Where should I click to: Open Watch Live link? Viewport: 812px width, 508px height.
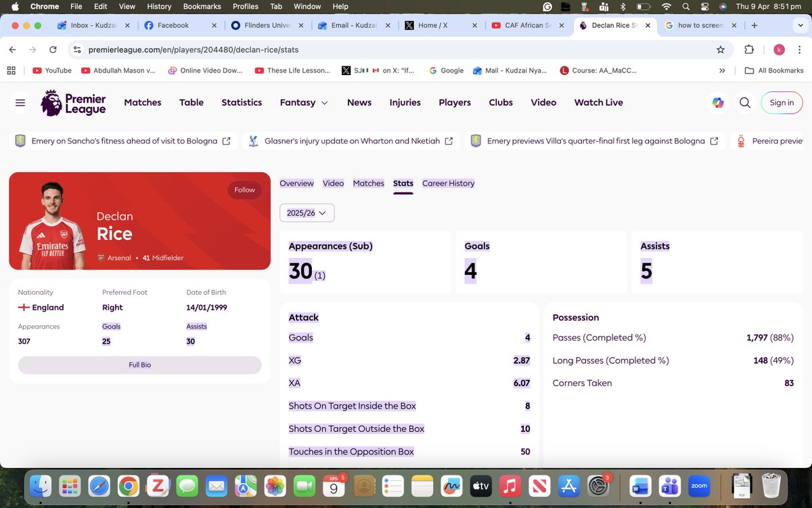[x=599, y=102]
